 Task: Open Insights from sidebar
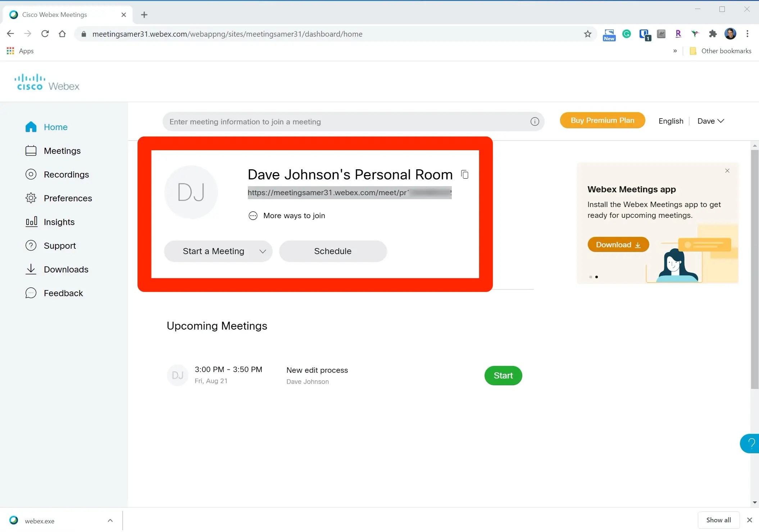tap(59, 222)
